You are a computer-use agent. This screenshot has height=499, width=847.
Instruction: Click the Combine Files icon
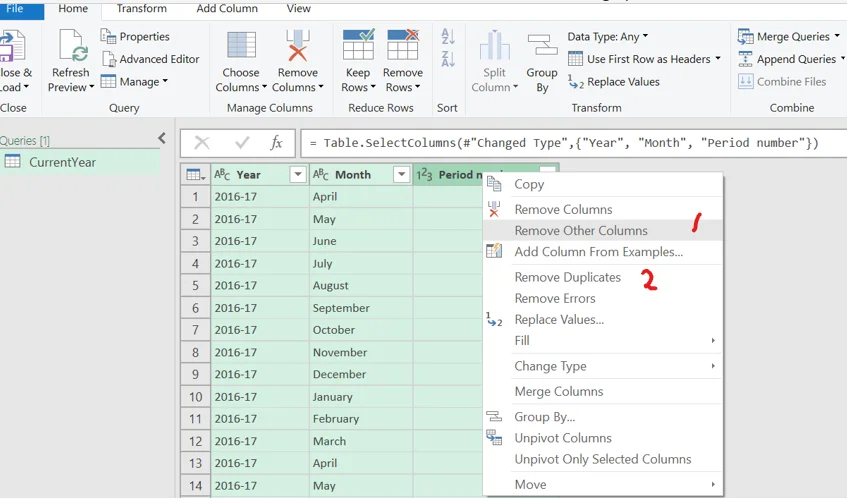click(x=745, y=82)
